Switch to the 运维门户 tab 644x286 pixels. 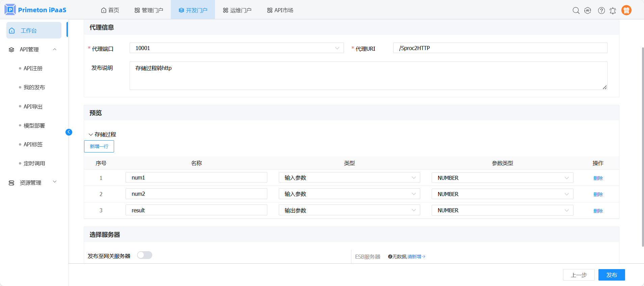237,10
